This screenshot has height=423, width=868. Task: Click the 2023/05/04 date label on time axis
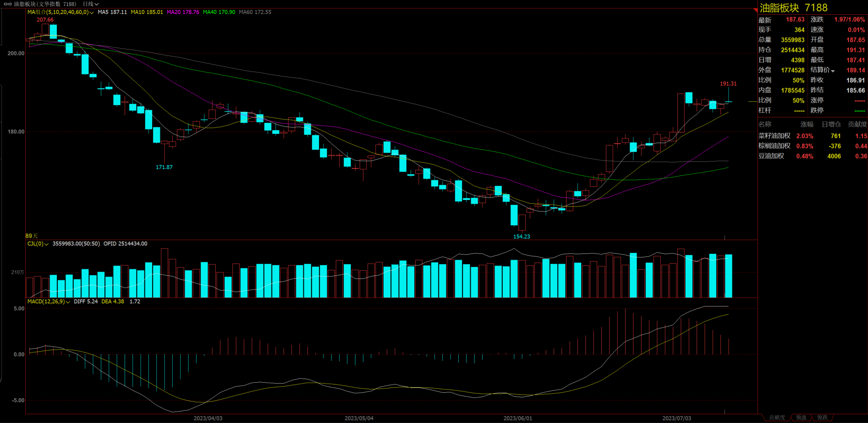(x=359, y=418)
